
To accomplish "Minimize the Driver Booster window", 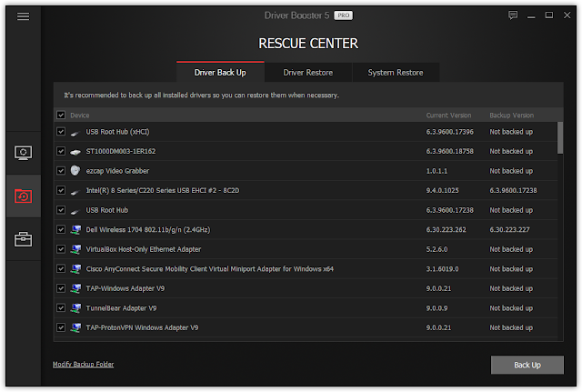I will pos(531,15).
